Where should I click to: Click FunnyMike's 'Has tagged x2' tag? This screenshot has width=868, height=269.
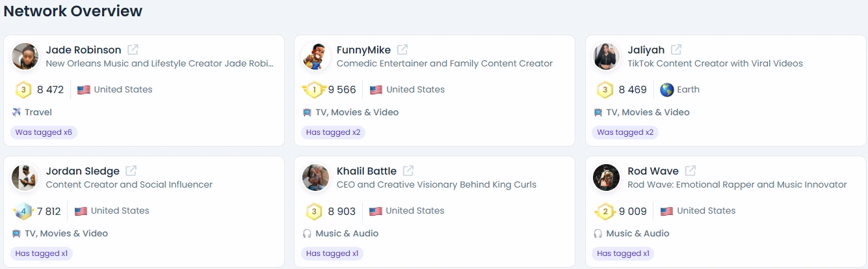332,132
